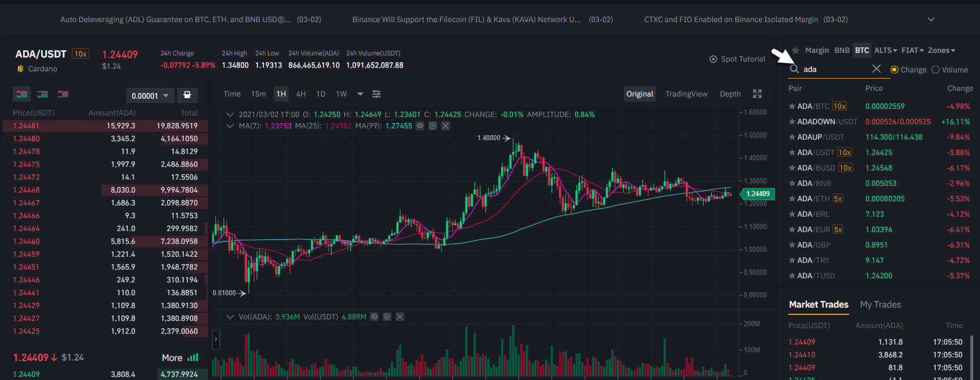Image resolution: width=980 pixels, height=380 pixels.
Task: Show combined order book view icon
Action: point(22,94)
